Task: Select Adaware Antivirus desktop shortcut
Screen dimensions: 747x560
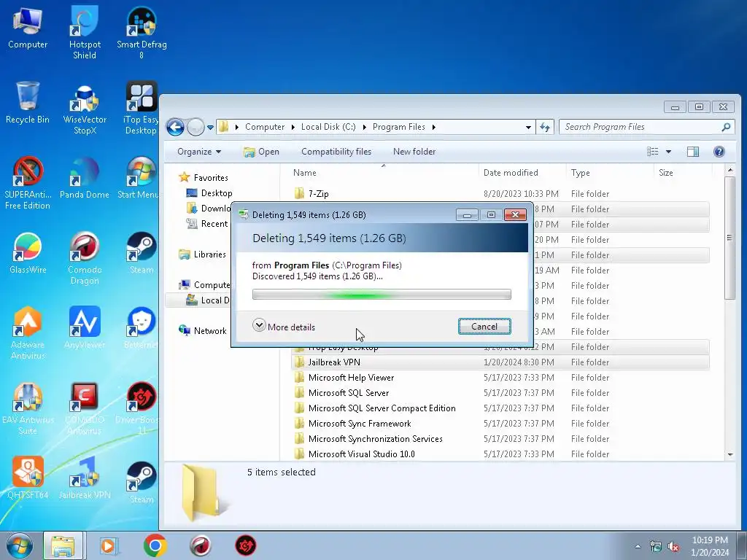Action: 27,333
